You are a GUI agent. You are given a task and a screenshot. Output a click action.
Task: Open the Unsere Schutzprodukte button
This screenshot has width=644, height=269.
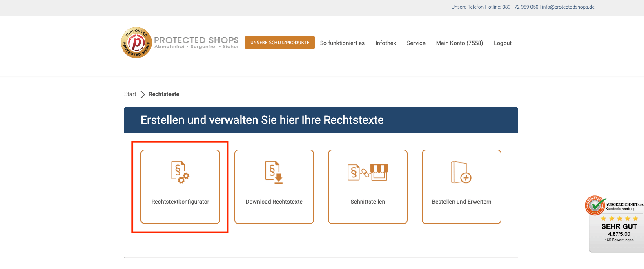tap(280, 43)
